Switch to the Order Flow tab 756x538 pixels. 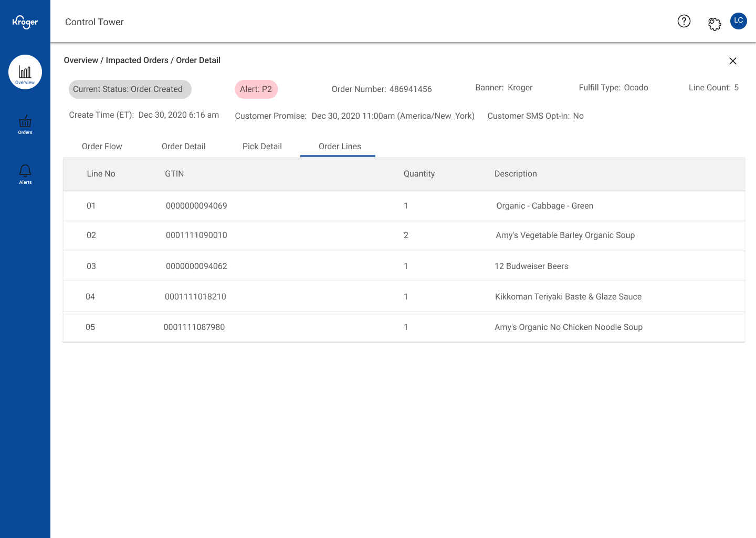point(102,147)
